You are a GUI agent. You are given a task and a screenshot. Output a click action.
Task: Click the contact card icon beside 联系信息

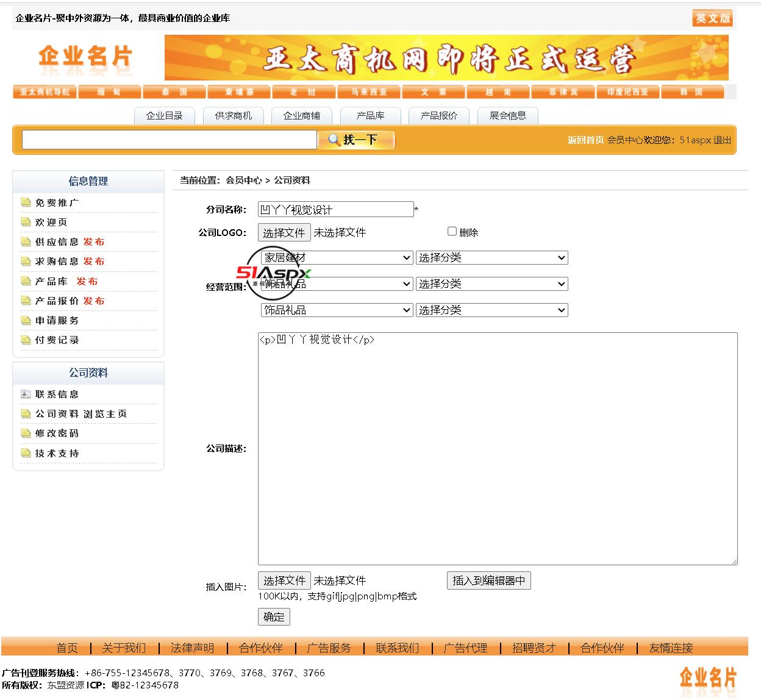[x=26, y=394]
